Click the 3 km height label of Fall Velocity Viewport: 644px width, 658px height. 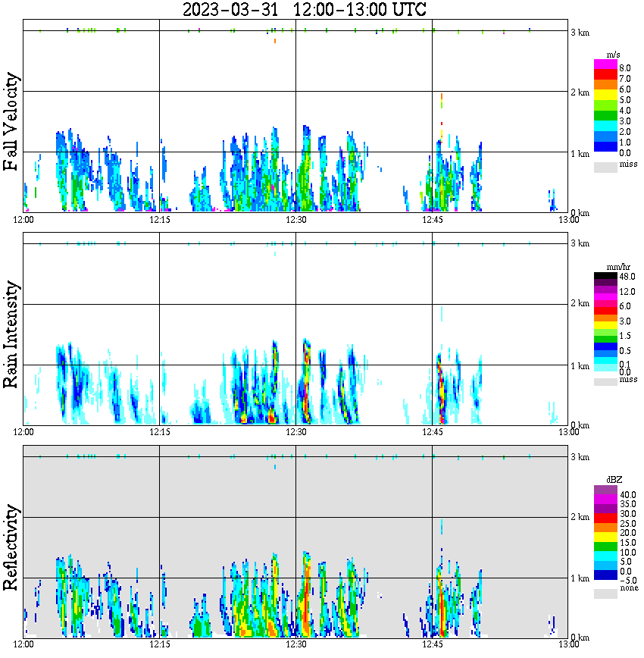(x=580, y=33)
